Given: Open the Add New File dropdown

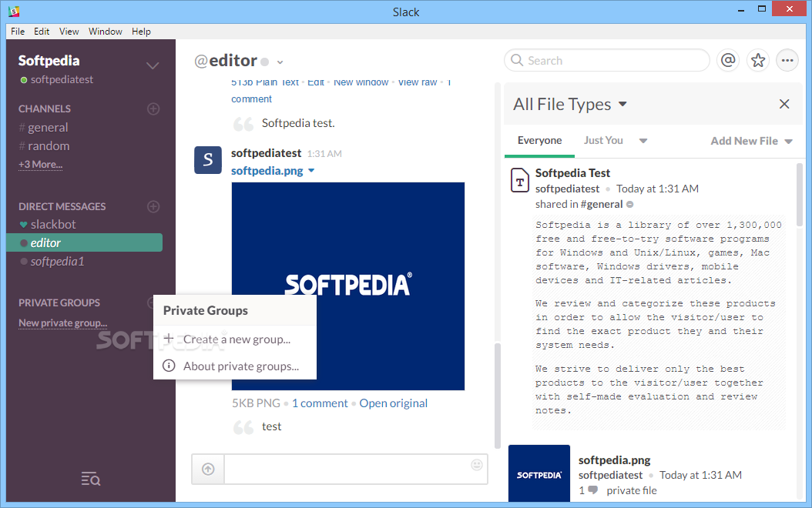Looking at the screenshot, I should pos(751,141).
